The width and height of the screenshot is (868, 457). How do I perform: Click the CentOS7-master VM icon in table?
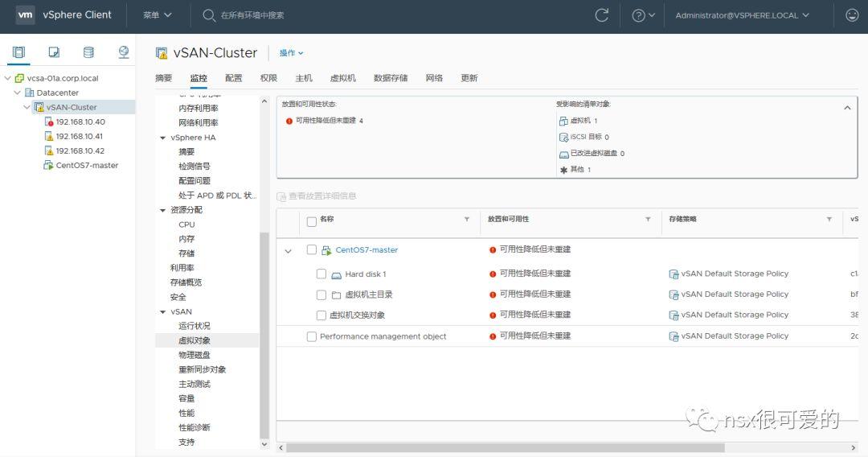click(326, 250)
